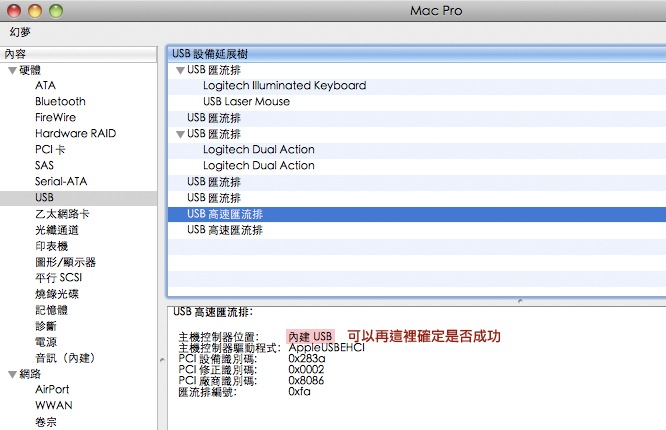Screen dimensions: 666x430
Task: Click the 內容 sidebar header
Action: 79,54
